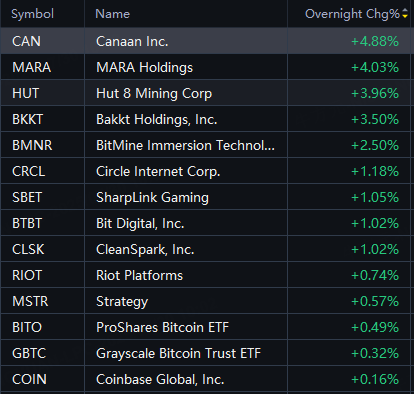Choose Bakkt Holdings, Inc. in the list
This screenshot has width=414, height=394.
[157, 119]
